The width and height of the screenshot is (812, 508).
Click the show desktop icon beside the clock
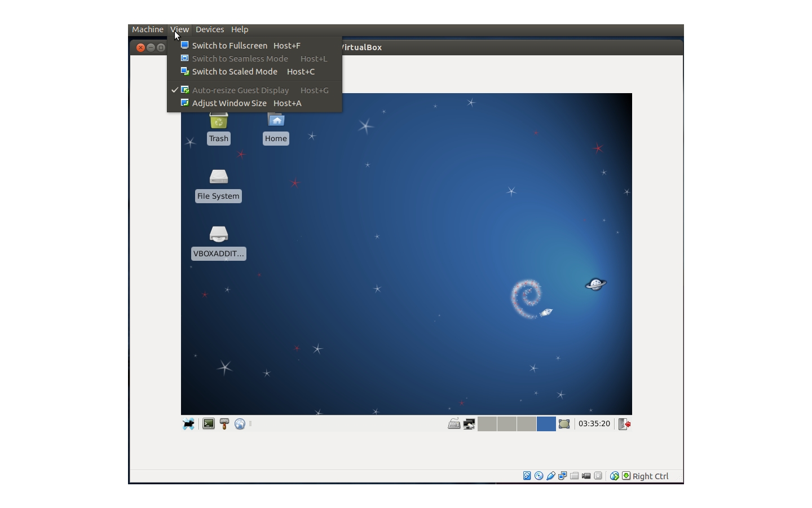(x=564, y=424)
